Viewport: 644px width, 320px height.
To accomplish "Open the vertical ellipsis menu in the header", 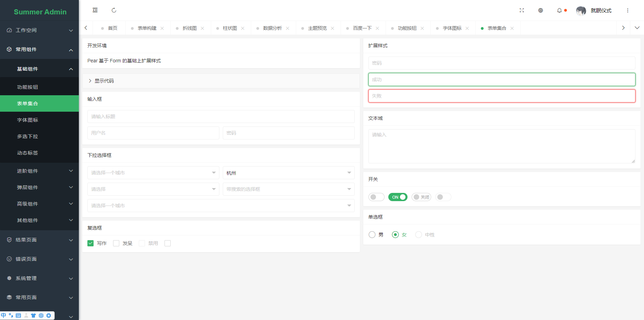I will pos(628,10).
